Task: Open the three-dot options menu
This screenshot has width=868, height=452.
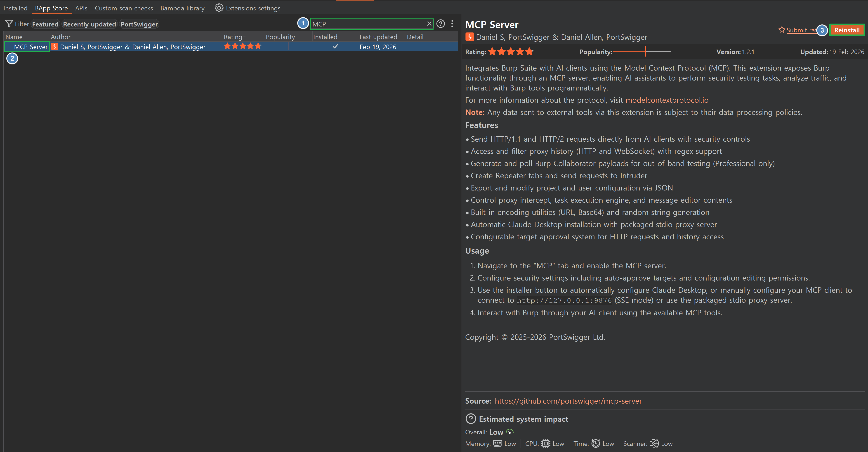Action: point(452,24)
